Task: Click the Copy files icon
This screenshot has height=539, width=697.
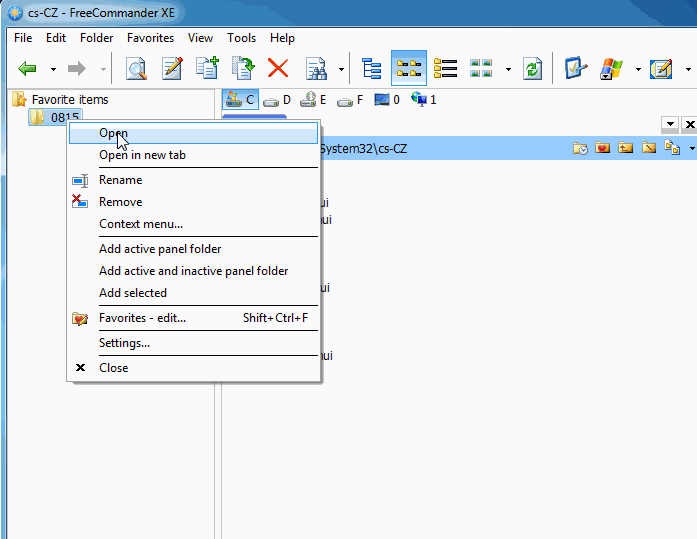Action: [208, 68]
